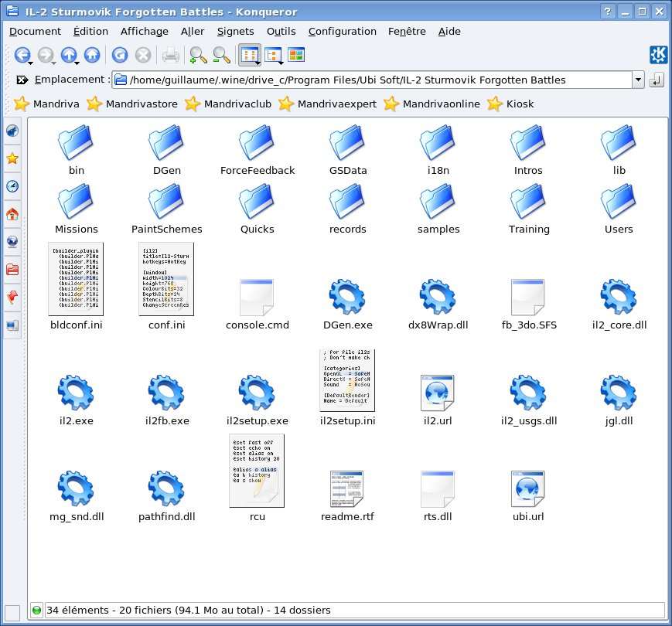Open the Mandrivaclub bookmark
This screenshot has width=672, height=626.
[x=228, y=104]
